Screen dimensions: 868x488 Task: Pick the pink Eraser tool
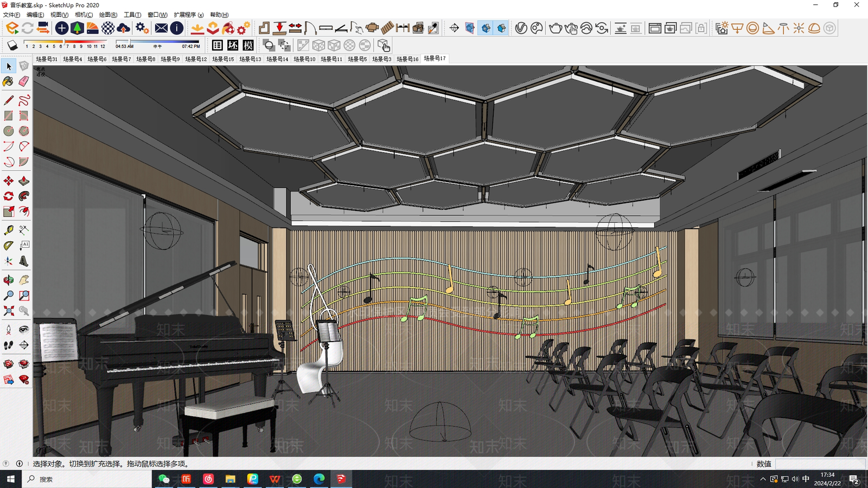pyautogui.click(x=24, y=81)
